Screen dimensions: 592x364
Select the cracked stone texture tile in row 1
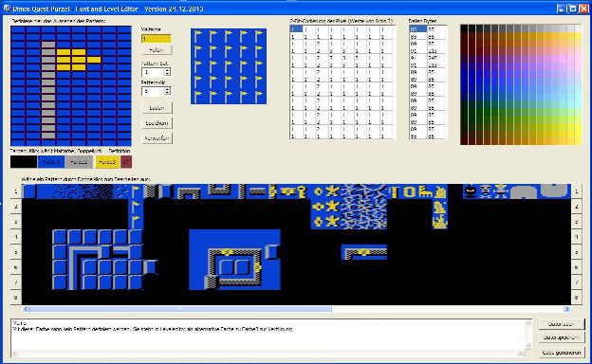(x=364, y=191)
